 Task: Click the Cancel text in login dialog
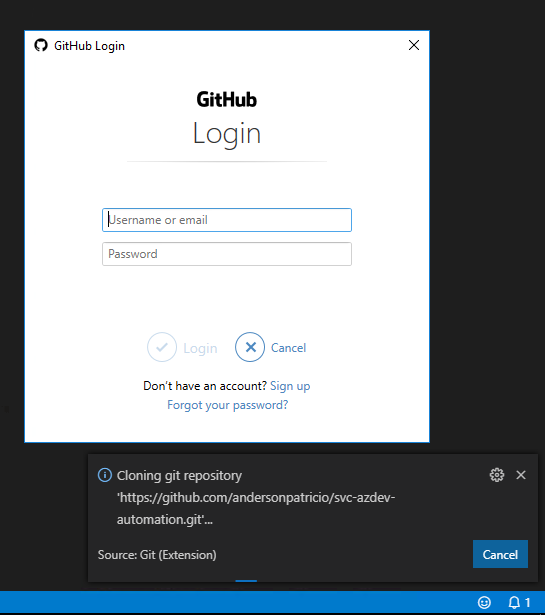pyautogui.click(x=288, y=348)
